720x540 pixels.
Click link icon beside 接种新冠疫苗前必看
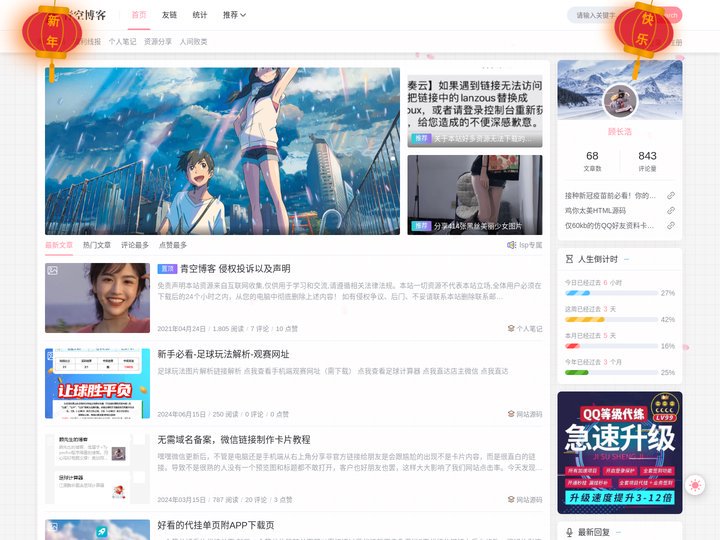(671, 196)
